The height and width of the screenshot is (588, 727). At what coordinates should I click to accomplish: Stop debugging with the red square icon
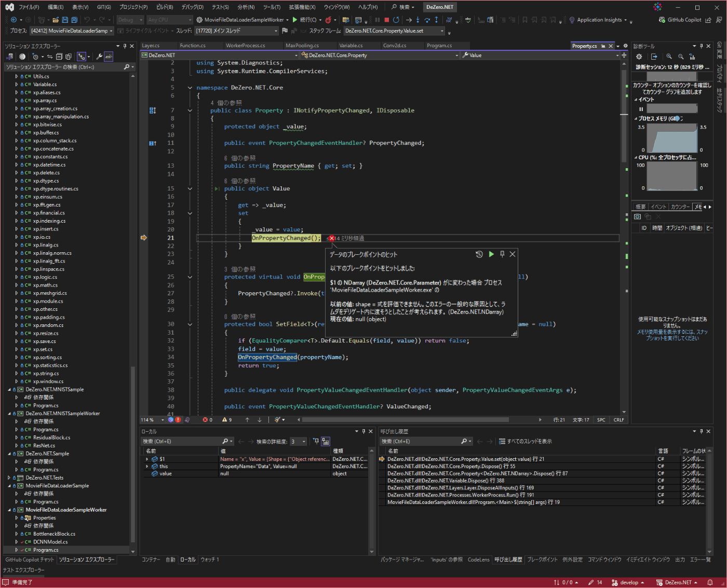click(386, 20)
